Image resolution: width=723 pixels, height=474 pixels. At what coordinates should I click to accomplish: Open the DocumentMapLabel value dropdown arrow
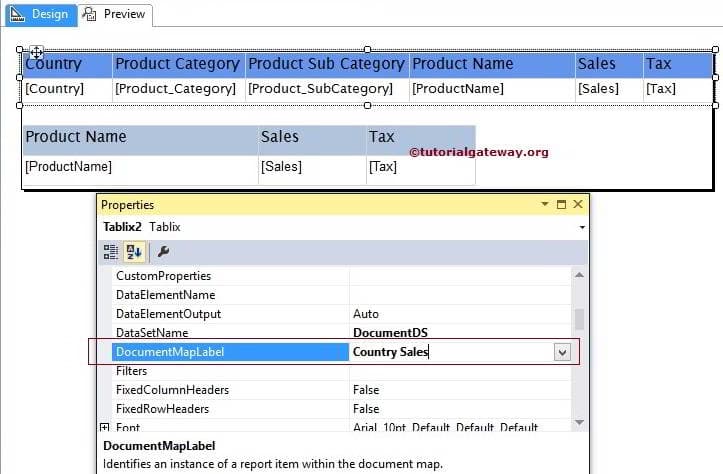(562, 353)
